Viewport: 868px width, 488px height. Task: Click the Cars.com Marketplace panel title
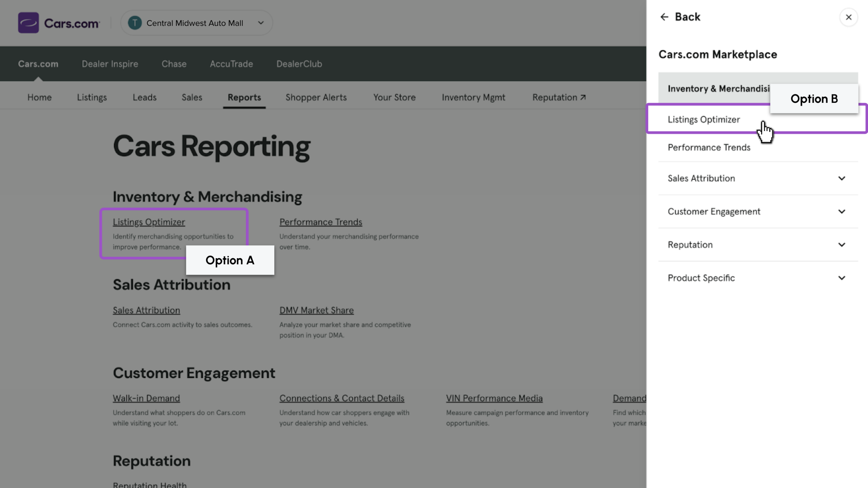pyautogui.click(x=718, y=54)
